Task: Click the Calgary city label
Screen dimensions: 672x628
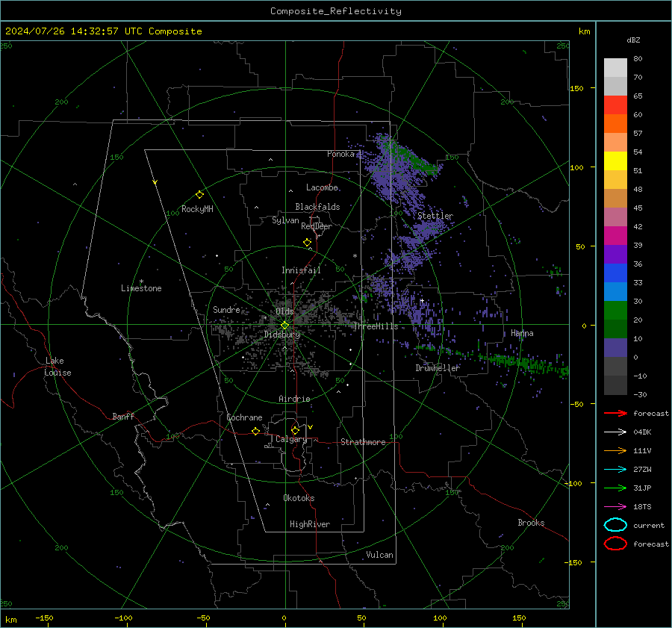Action: [291, 439]
